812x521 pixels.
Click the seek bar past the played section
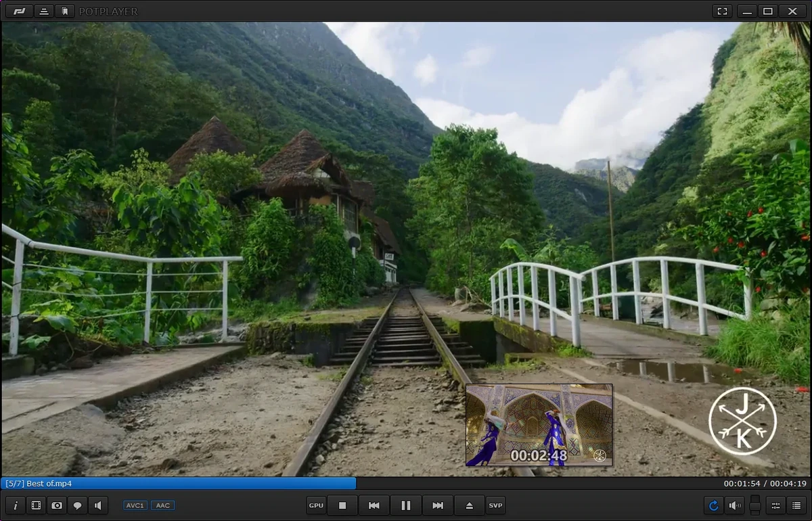[x=535, y=484]
